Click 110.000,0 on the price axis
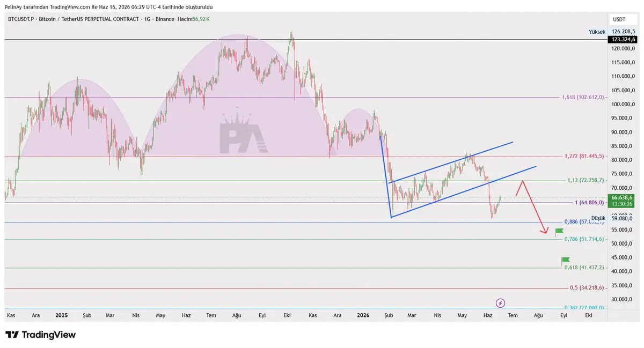 [624, 76]
